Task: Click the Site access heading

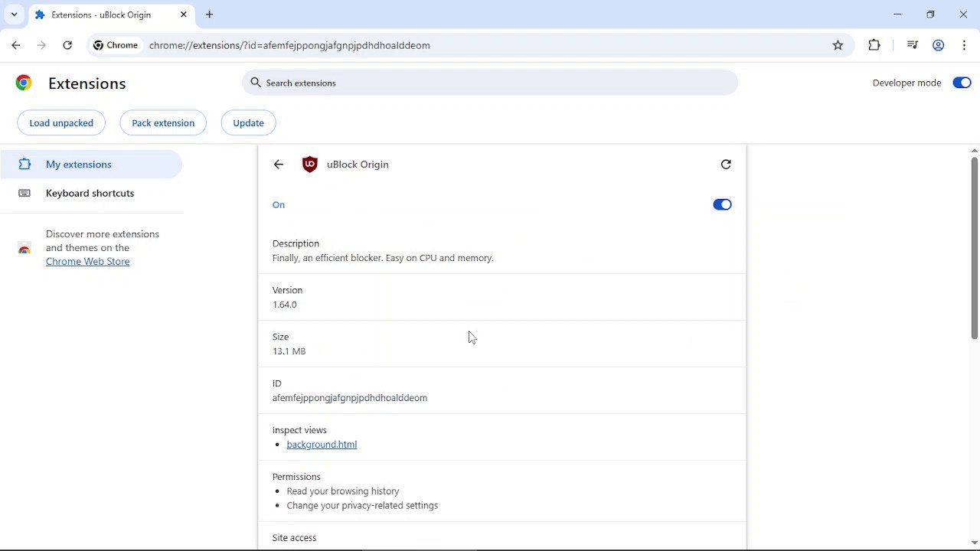Action: [294, 538]
